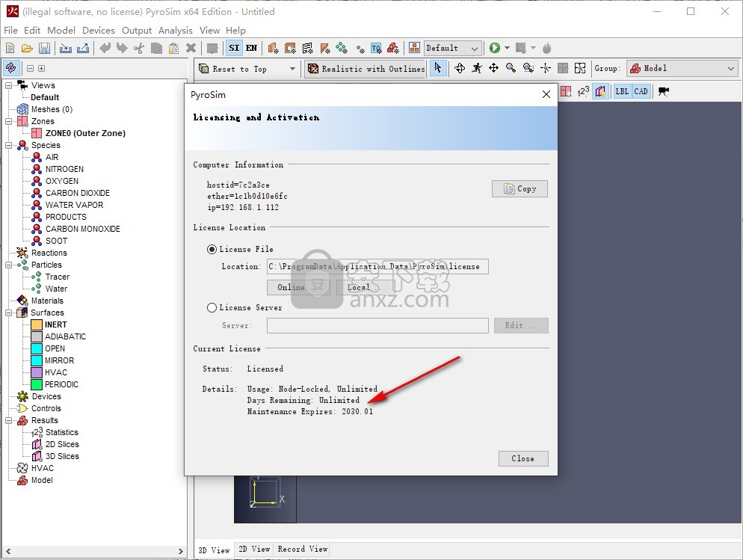Image resolution: width=743 pixels, height=560 pixels.
Task: Open the Edit Particles green dots icon
Action: coord(341,48)
